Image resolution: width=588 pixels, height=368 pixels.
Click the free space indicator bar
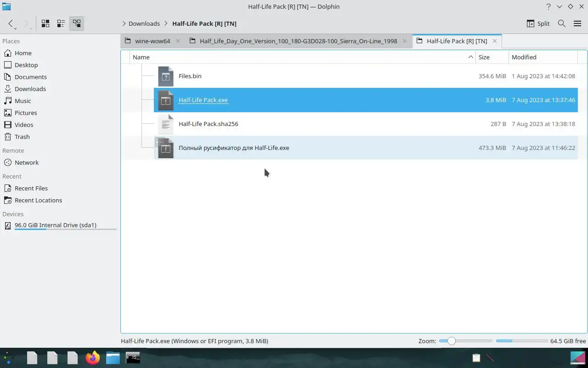pyautogui.click(x=521, y=341)
